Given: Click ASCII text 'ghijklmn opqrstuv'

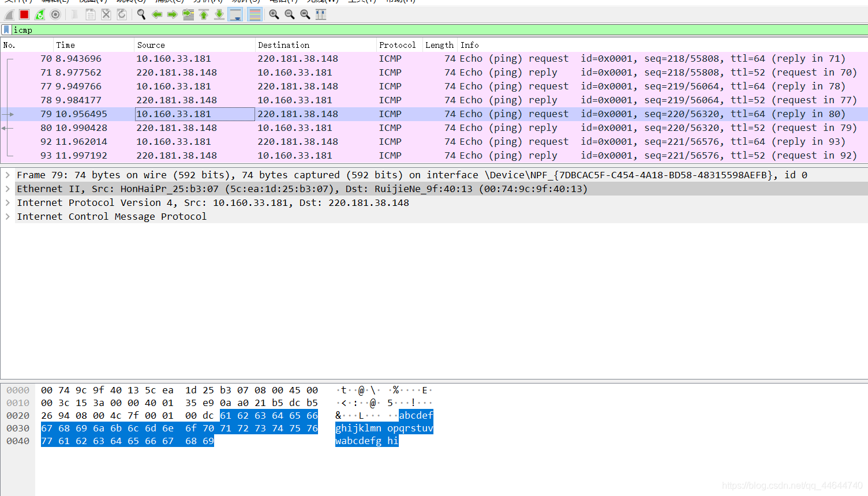Looking at the screenshot, I should click(384, 429).
